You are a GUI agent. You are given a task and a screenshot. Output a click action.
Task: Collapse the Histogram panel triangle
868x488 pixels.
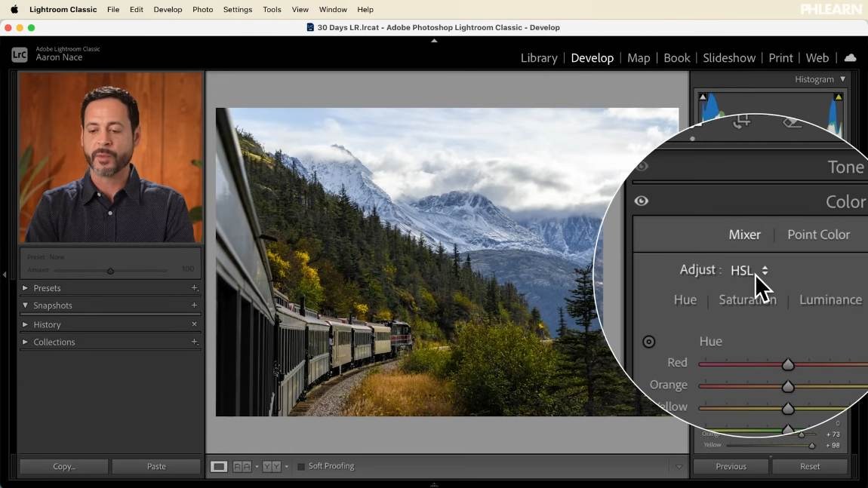842,79
